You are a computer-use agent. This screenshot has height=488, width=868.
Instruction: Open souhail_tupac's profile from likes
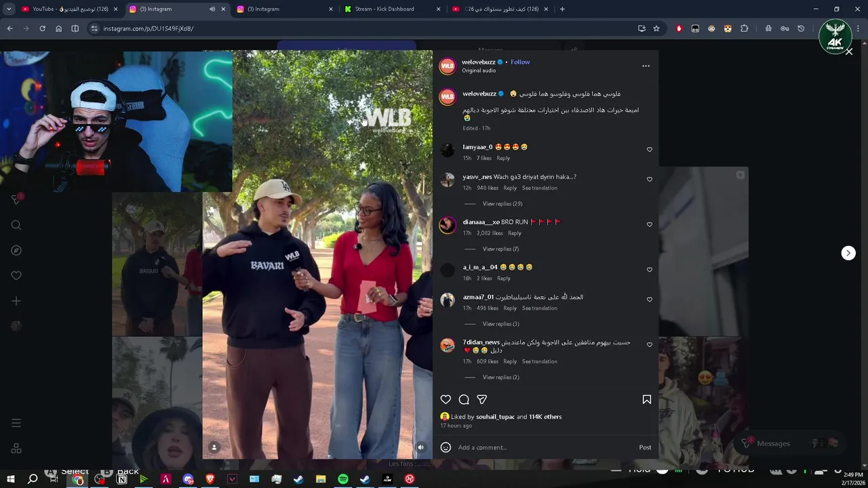tap(495, 417)
